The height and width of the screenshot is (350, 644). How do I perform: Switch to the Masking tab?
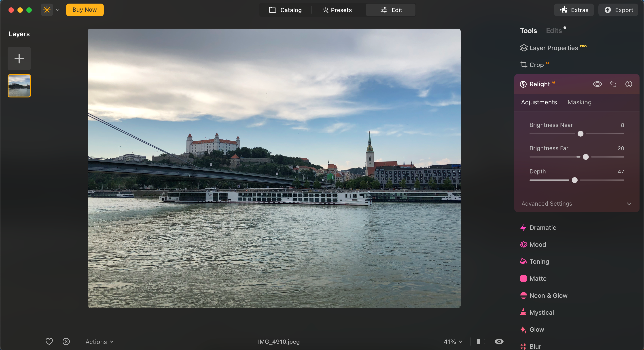579,102
